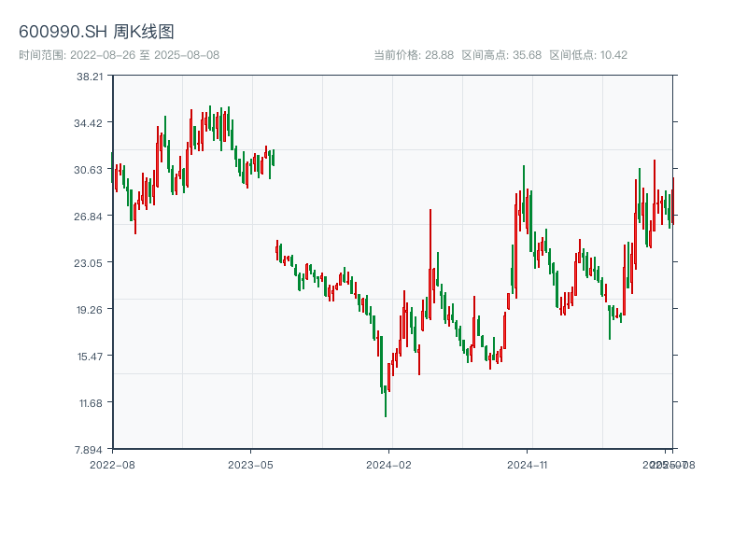Select the 30.63 y-axis price label

90,170
